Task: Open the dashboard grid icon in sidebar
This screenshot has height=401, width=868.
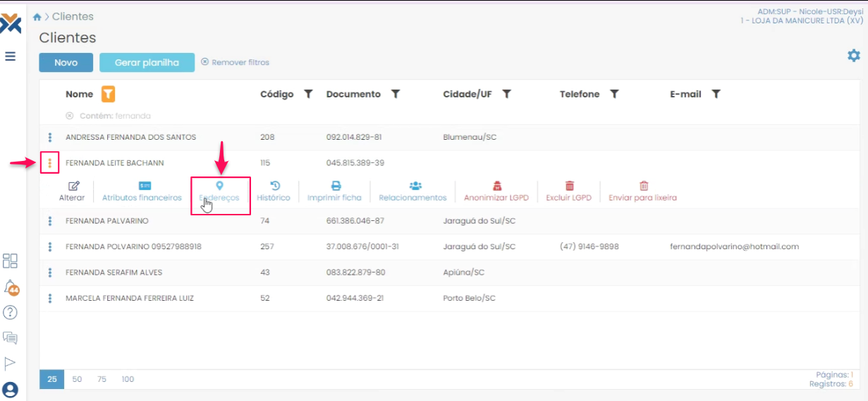Action: pos(10,261)
